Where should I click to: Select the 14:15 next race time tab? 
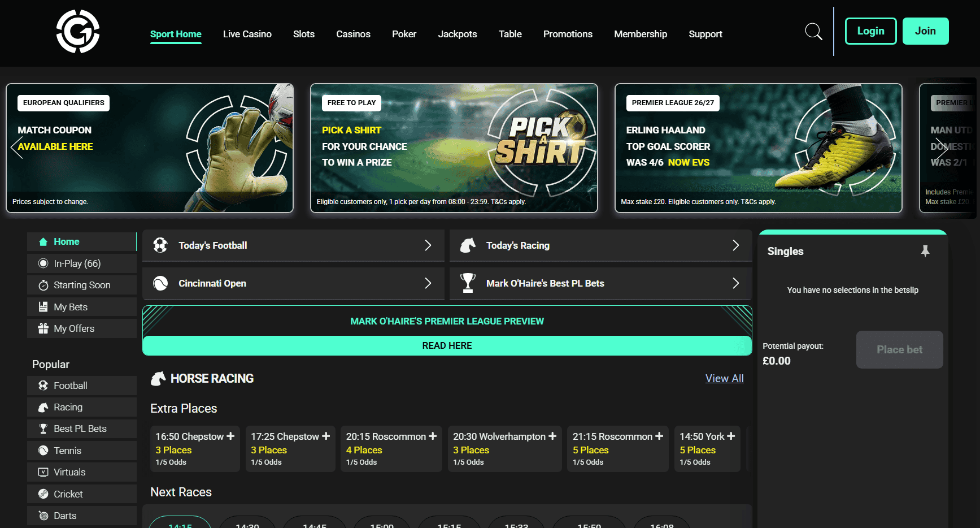point(180,522)
